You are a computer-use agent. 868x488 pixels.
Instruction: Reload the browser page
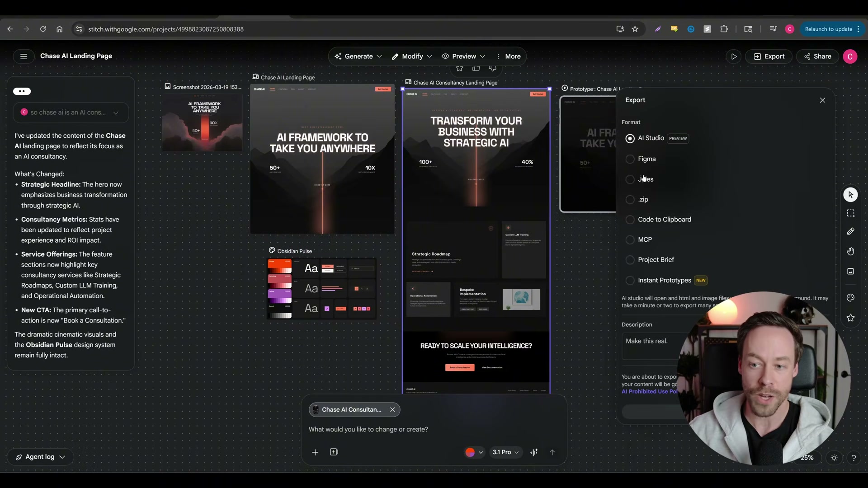click(42, 29)
